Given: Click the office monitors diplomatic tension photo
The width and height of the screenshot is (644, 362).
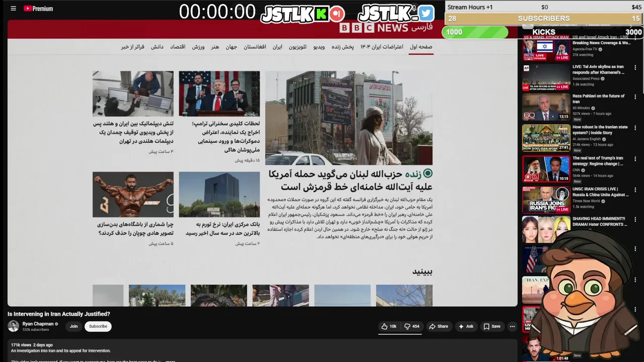Looking at the screenshot, I should pyautogui.click(x=133, y=94).
